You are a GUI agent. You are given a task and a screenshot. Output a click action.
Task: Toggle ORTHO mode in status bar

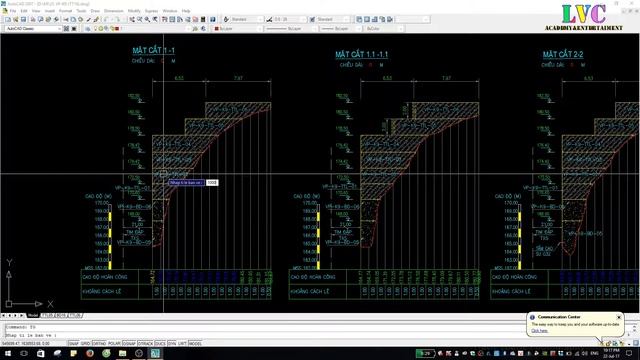pos(99,343)
